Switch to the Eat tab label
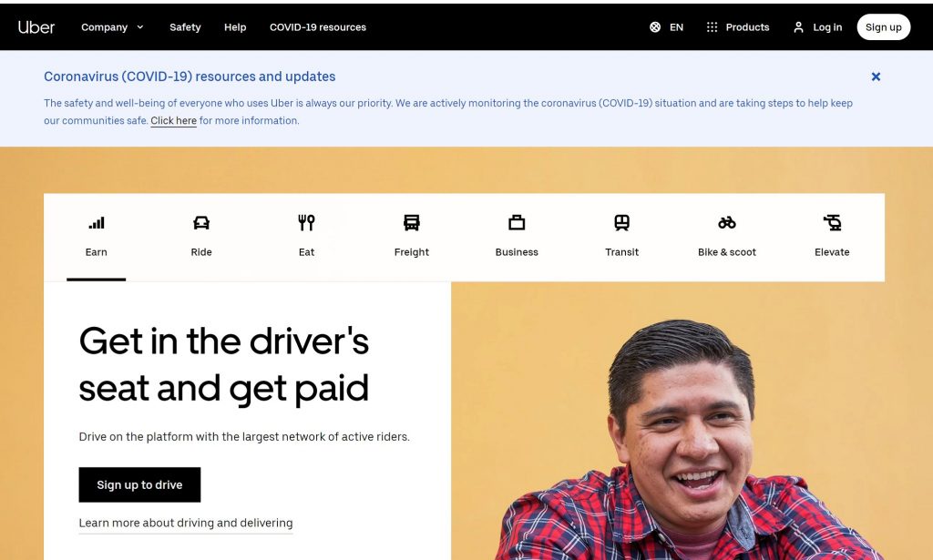933x560 pixels. coord(306,252)
